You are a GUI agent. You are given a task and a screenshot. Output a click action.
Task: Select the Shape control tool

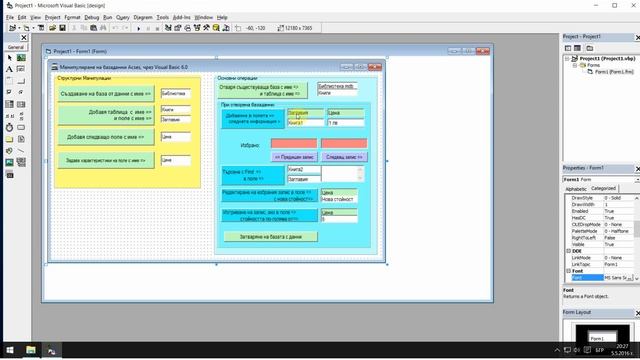9,151
